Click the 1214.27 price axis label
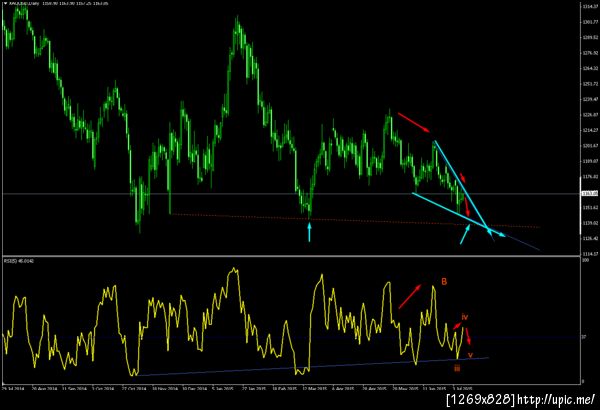This screenshot has height=410, width=600. click(x=590, y=130)
